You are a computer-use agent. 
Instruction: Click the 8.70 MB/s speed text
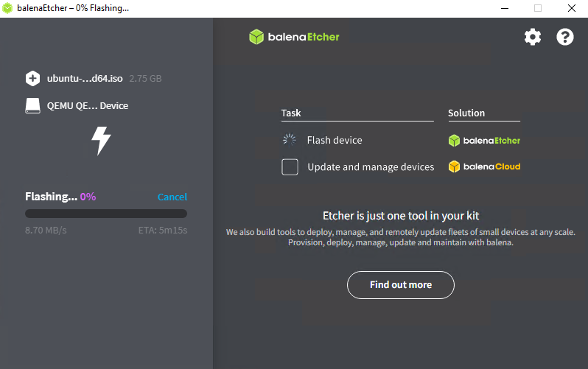point(46,231)
